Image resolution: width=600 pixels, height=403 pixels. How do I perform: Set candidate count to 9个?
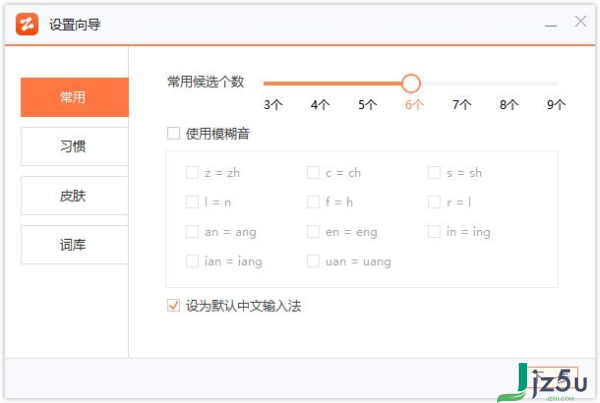pos(556,104)
